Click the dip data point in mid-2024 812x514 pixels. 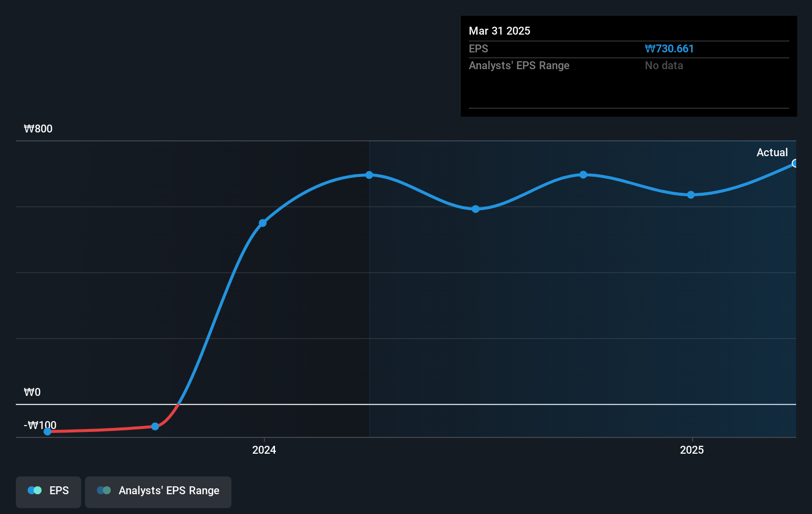[476, 209]
